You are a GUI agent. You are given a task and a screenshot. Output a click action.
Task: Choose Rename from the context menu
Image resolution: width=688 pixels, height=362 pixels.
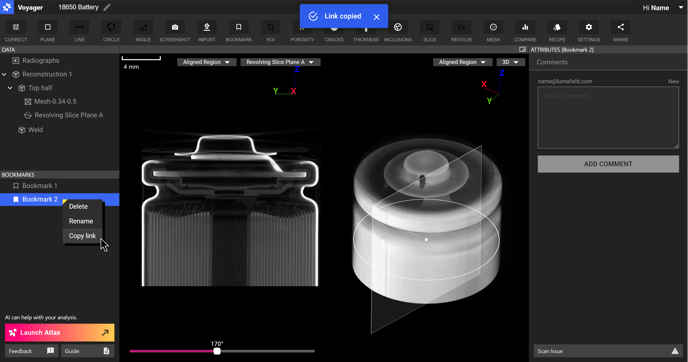point(82,221)
